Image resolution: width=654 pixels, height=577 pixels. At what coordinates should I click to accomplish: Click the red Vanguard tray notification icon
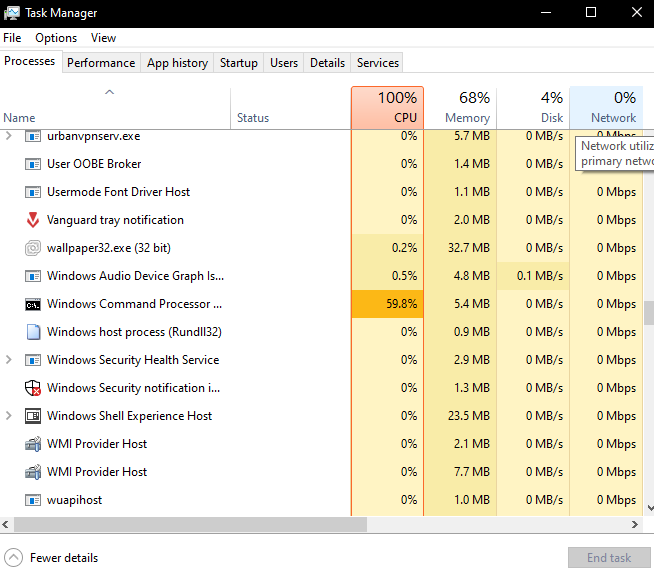33,220
